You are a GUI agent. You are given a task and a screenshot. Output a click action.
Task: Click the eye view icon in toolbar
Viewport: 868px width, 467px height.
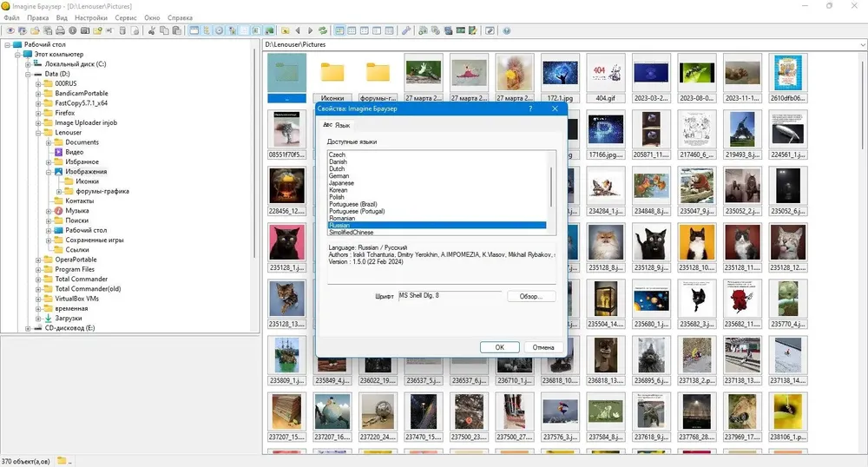(x=10, y=30)
